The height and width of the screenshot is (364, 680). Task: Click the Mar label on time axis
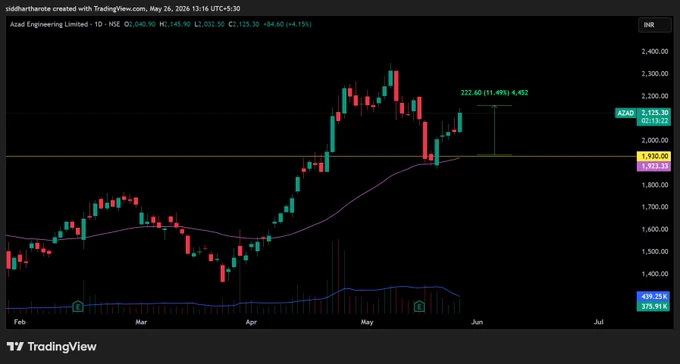point(141,322)
